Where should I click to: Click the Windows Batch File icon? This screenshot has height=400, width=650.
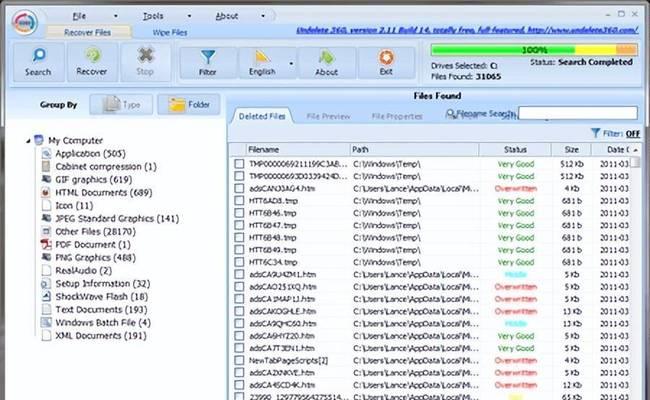pos(46,322)
